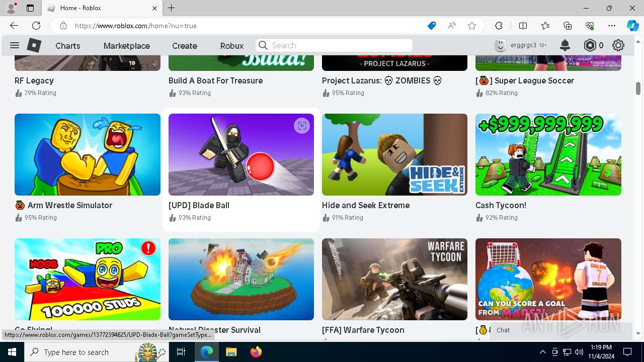Open Browser essentials heart icon

590,26
